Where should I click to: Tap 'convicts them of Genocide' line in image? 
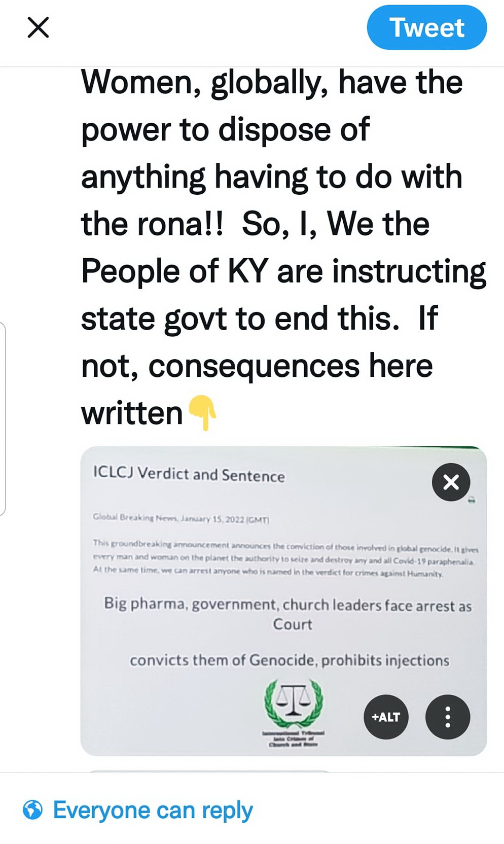(289, 660)
